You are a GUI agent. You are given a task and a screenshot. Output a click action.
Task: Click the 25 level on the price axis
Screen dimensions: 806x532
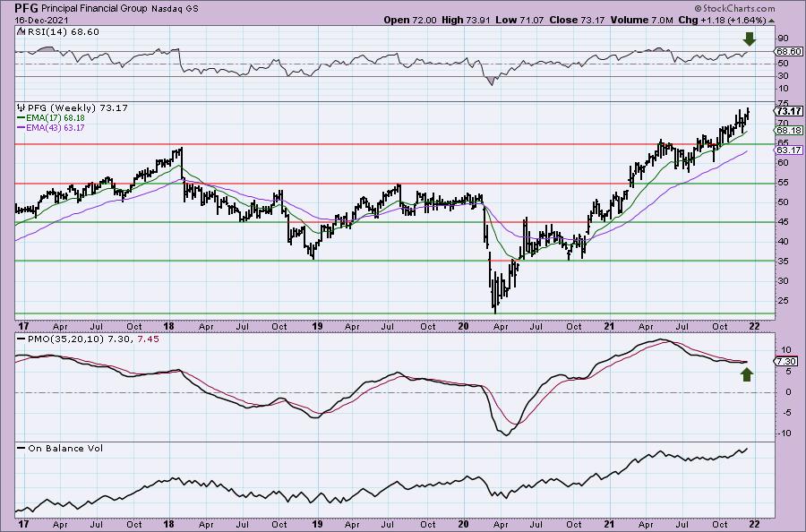(784, 301)
